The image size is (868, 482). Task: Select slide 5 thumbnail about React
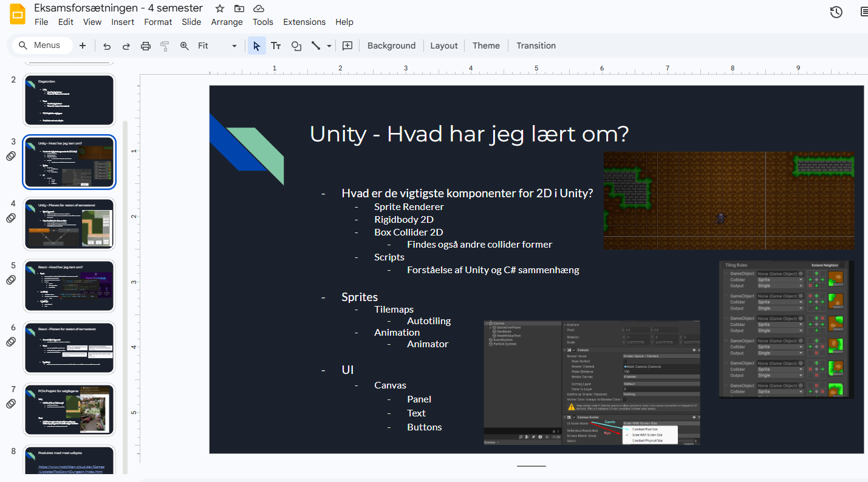69,286
